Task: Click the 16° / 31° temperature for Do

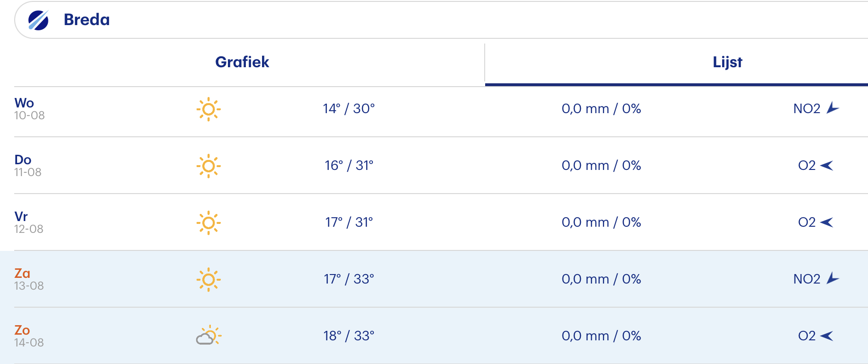Action: [x=349, y=165]
